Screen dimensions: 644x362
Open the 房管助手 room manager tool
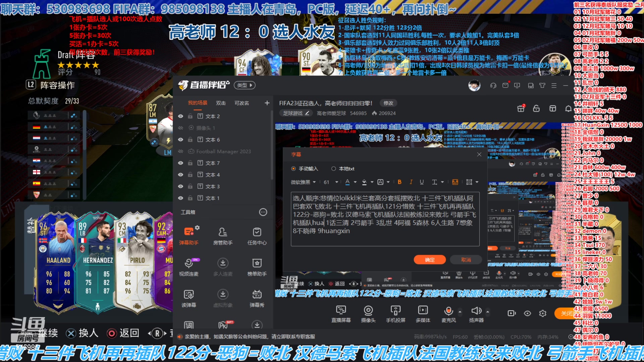[223, 236]
